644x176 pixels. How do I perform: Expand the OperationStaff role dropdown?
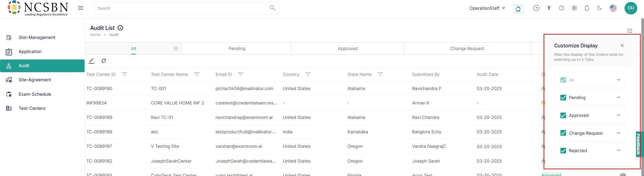(x=487, y=8)
